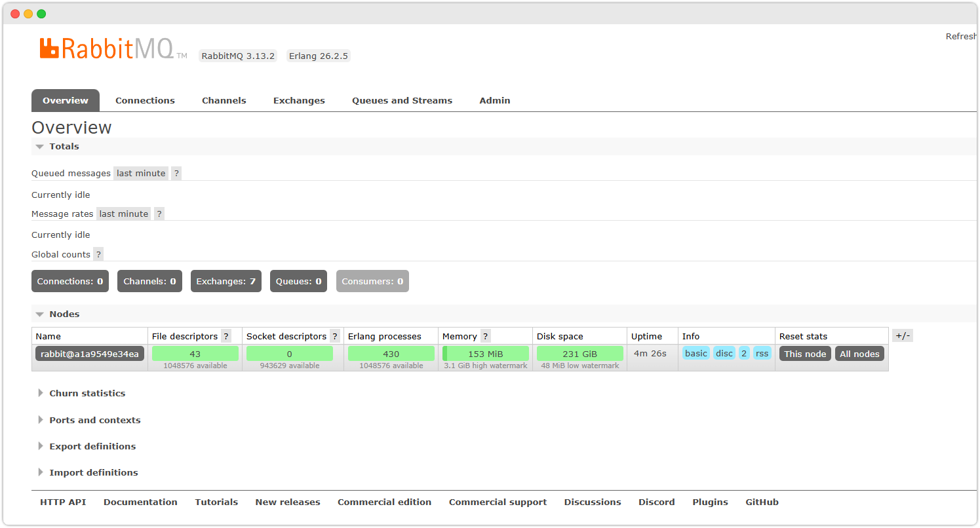Toggle node columns with the +/- button
This screenshot has width=980, height=528.
click(903, 335)
